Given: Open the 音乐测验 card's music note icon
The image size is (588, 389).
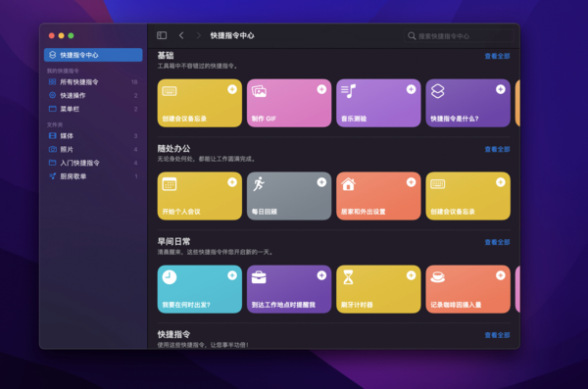Looking at the screenshot, I should [x=348, y=91].
